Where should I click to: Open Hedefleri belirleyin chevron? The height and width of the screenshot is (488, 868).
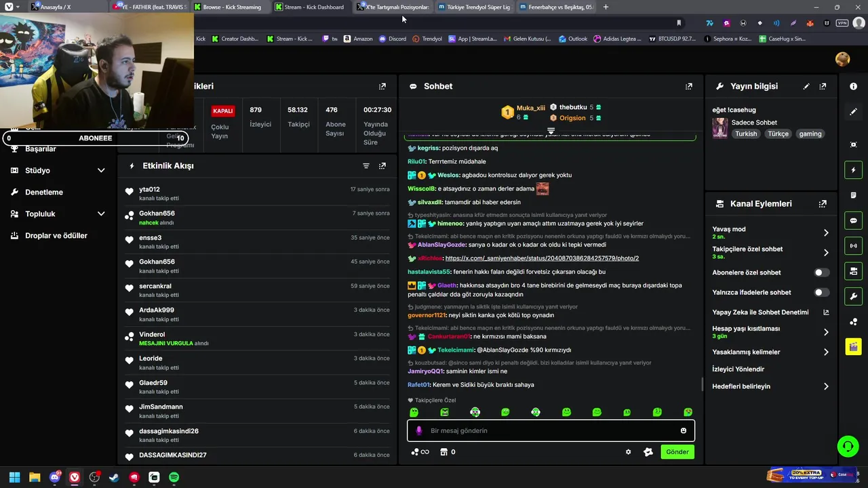[826, 386]
